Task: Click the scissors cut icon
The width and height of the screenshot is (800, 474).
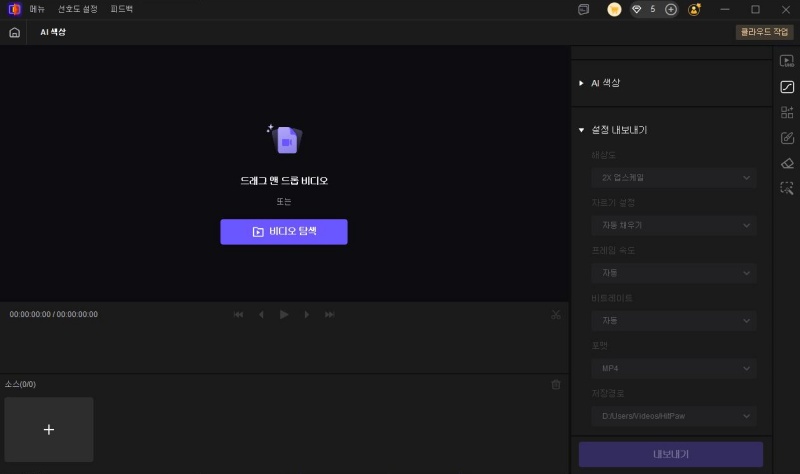Action: pyautogui.click(x=555, y=315)
